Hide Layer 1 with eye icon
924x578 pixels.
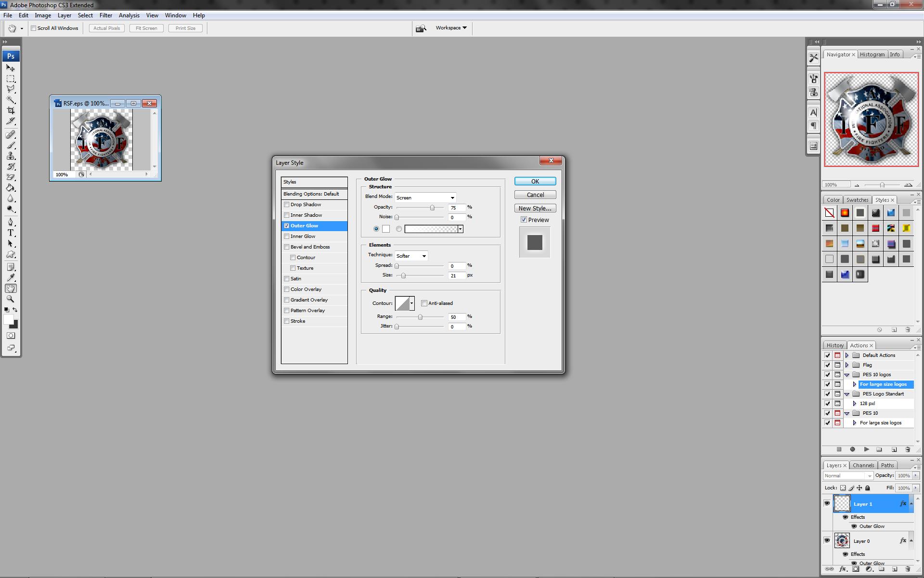[827, 503]
